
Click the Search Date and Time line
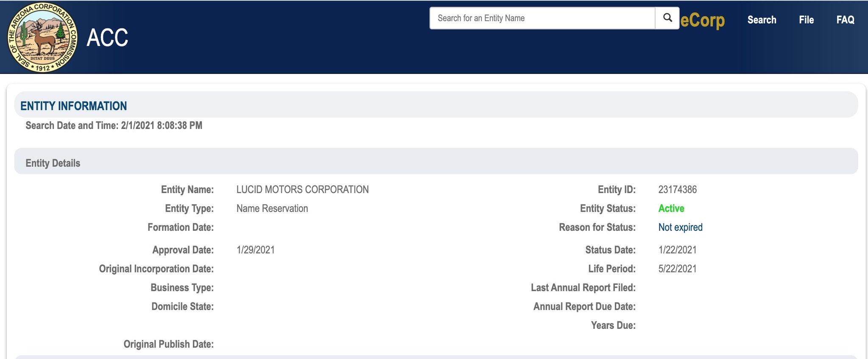114,126
